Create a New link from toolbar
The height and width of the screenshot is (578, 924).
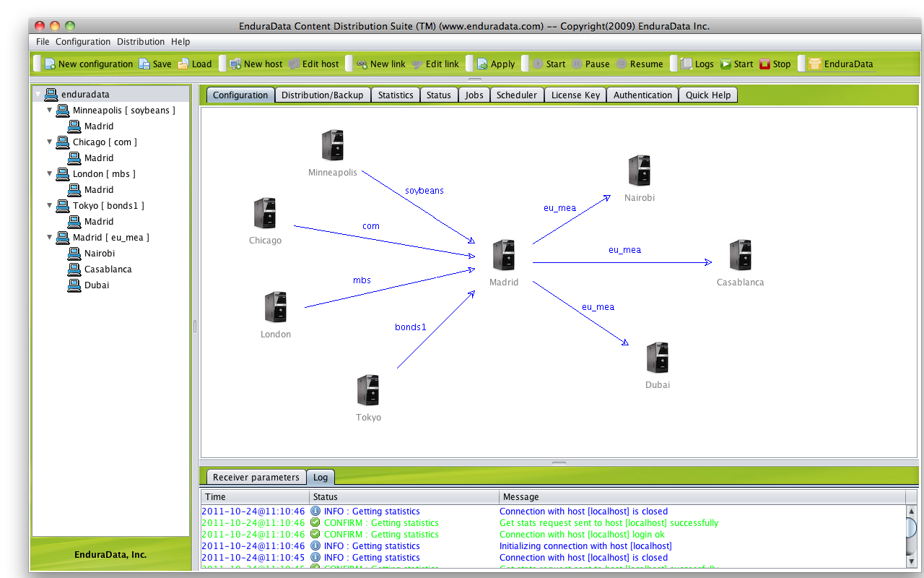(x=380, y=64)
